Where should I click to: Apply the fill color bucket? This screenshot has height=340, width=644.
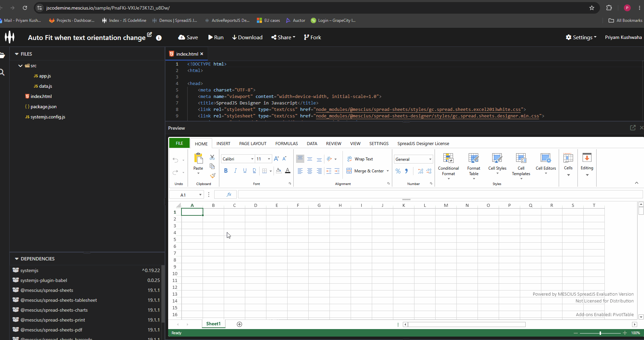(279, 171)
